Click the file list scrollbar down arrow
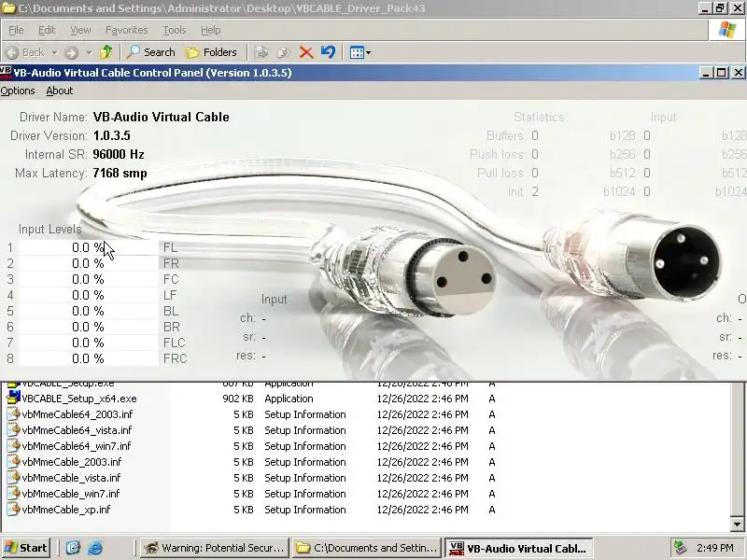This screenshot has height=560, width=747. click(738, 525)
